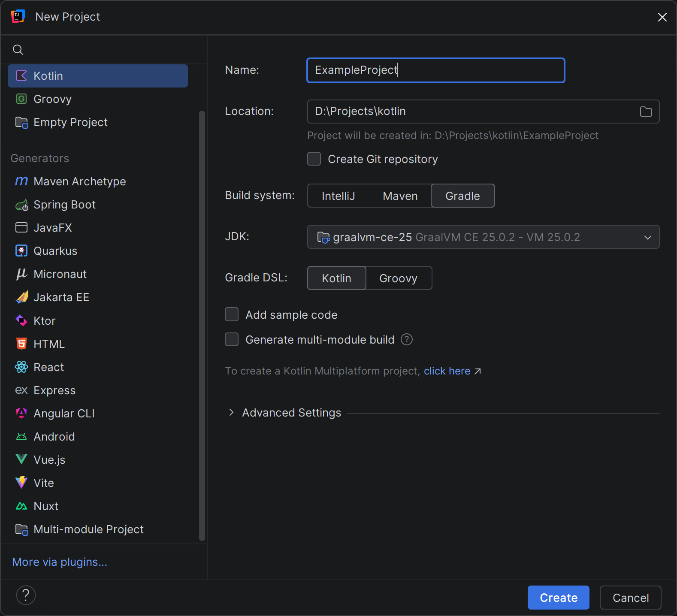Open the More via plugins link
The image size is (677, 616).
coord(60,562)
